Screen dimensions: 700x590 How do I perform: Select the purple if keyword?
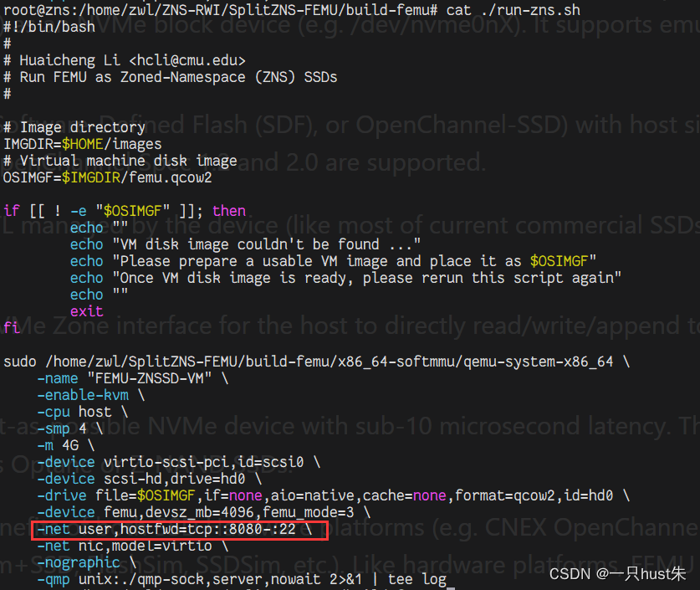coord(12,210)
